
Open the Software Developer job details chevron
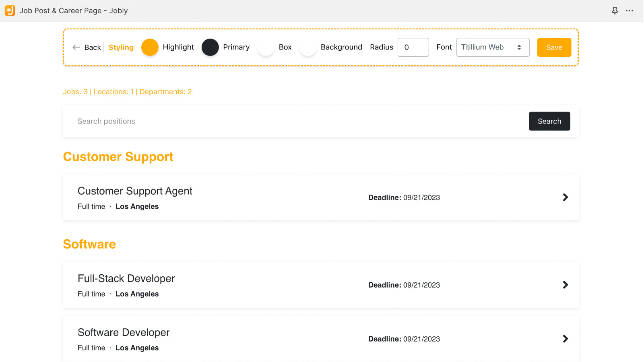coord(565,339)
